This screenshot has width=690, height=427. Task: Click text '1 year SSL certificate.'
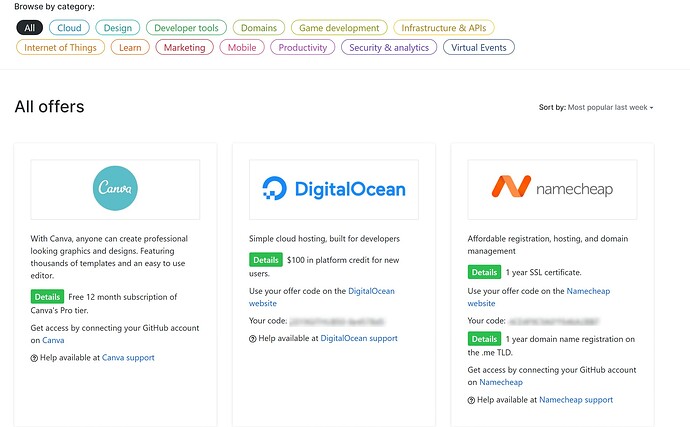click(543, 272)
